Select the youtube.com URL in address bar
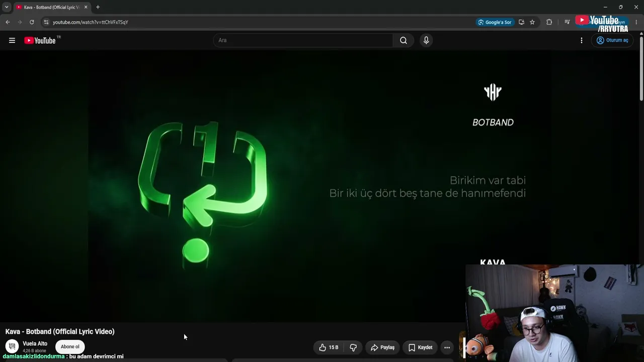644x362 pixels. pos(91,22)
